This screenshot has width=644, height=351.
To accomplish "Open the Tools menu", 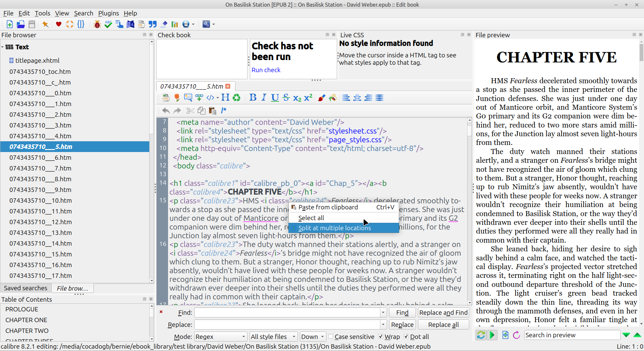I will pyautogui.click(x=43, y=13).
